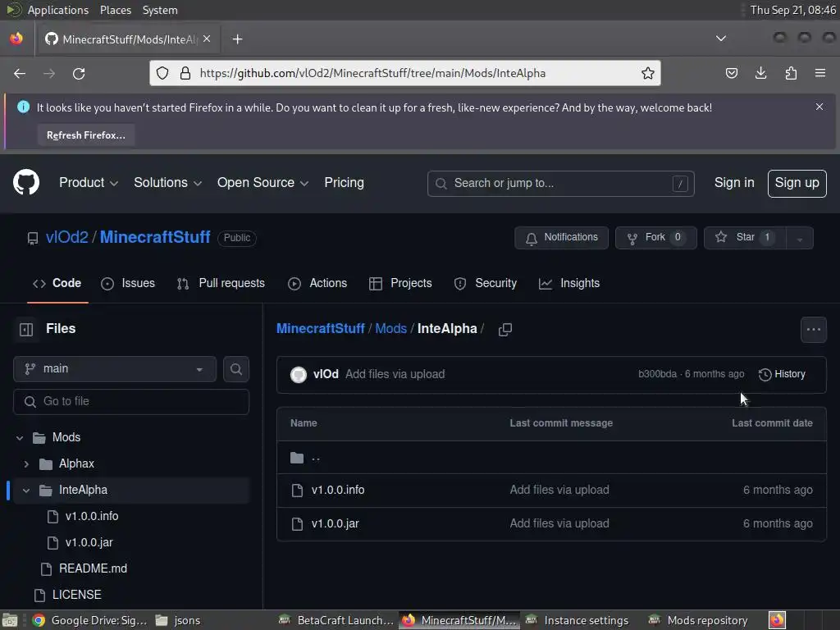
Task: Expand the Alphax folder chevron
Action: pos(26,464)
